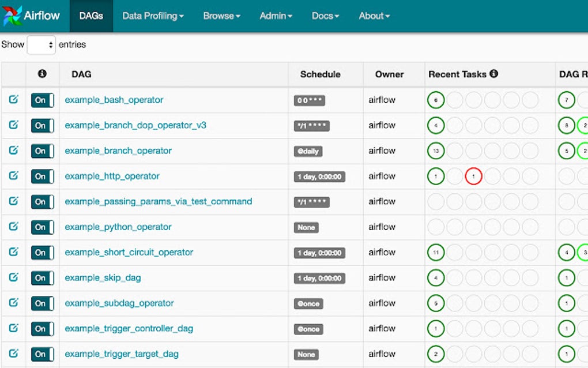The image size is (588, 368).
Task: Click the edit icon for example_bash_operator
Action: pos(13,100)
